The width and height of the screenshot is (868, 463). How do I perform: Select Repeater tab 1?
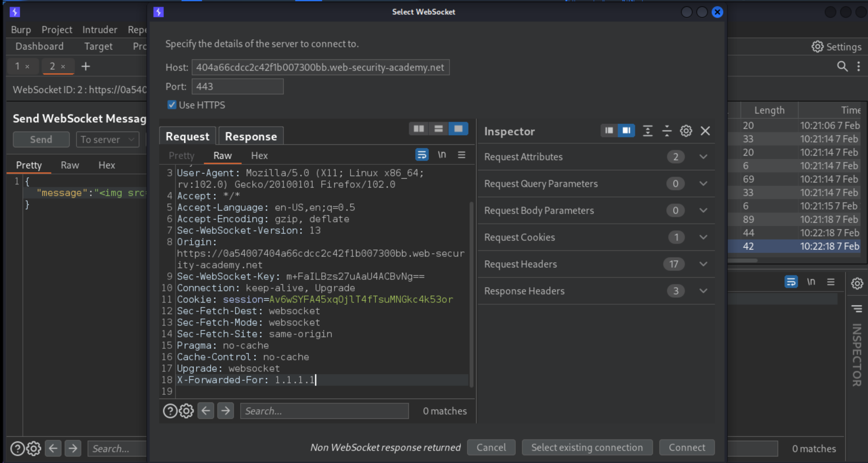[x=18, y=66]
